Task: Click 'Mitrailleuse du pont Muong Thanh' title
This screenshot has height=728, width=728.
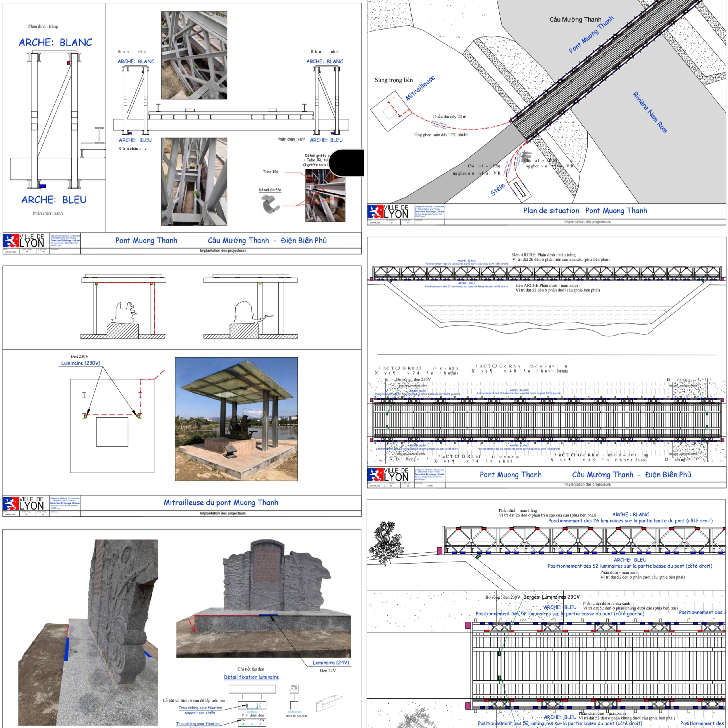Action: point(221,502)
